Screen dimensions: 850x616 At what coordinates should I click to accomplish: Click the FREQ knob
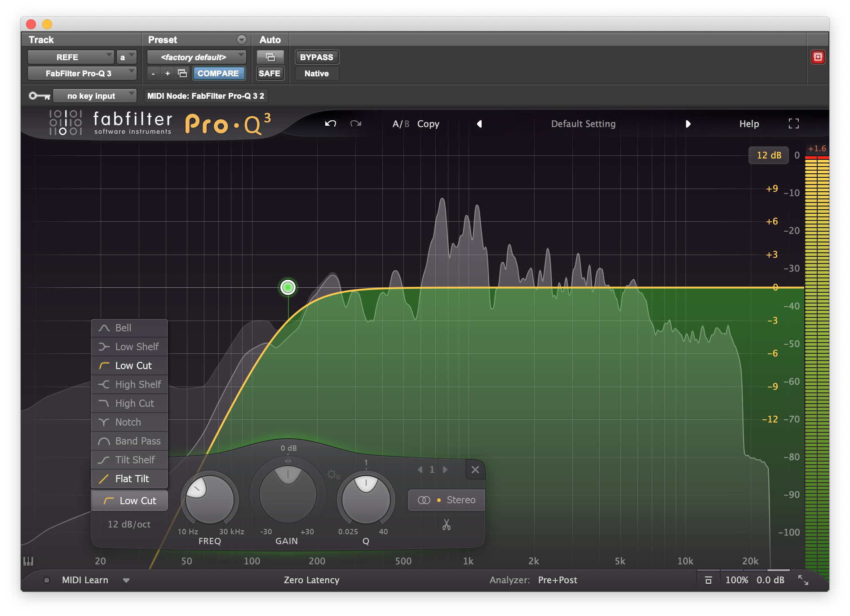tap(209, 499)
